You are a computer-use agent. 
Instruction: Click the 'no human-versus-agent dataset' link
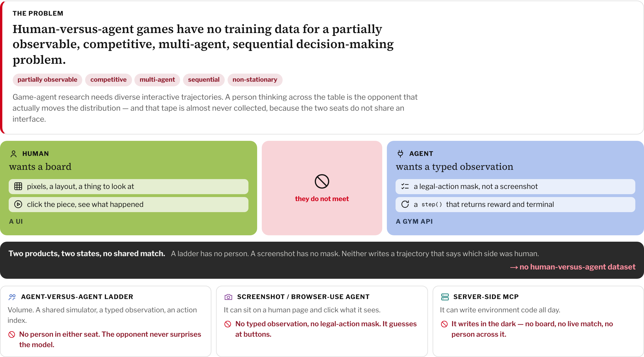[573, 267]
